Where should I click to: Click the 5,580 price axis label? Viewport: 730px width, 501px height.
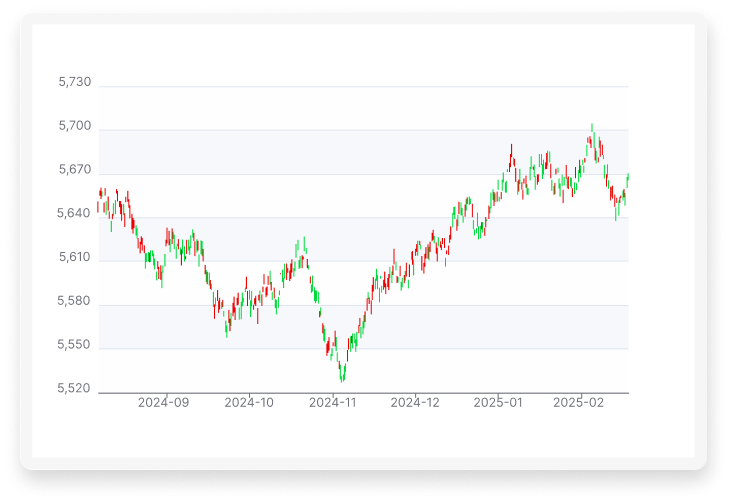(x=75, y=301)
